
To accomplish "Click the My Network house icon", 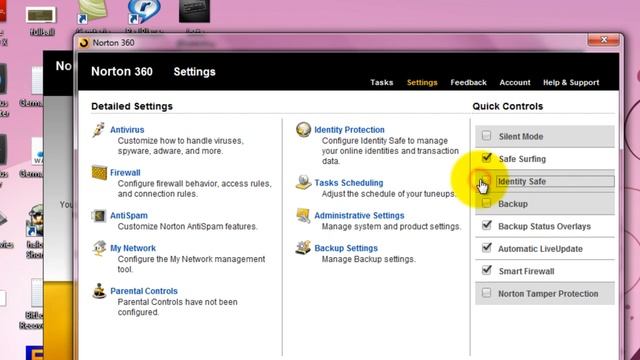I will coord(99,248).
